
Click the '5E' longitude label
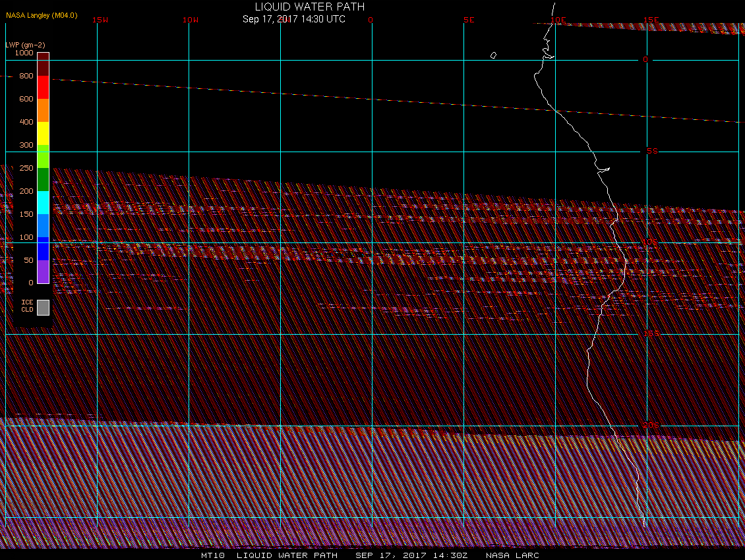tap(469, 20)
